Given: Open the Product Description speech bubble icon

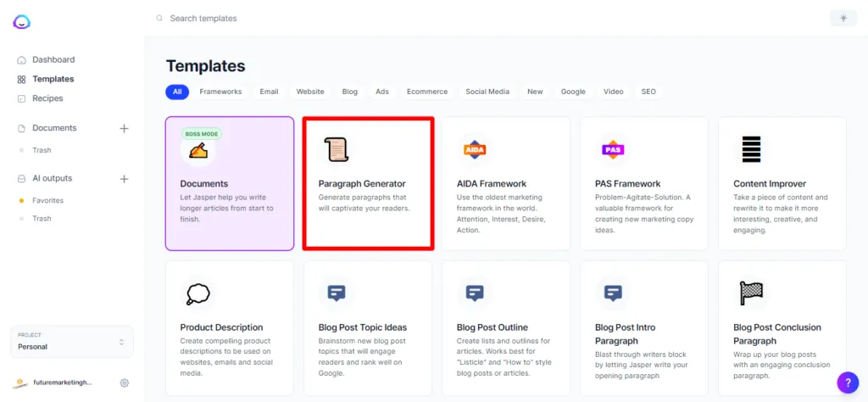Looking at the screenshot, I should [198, 293].
